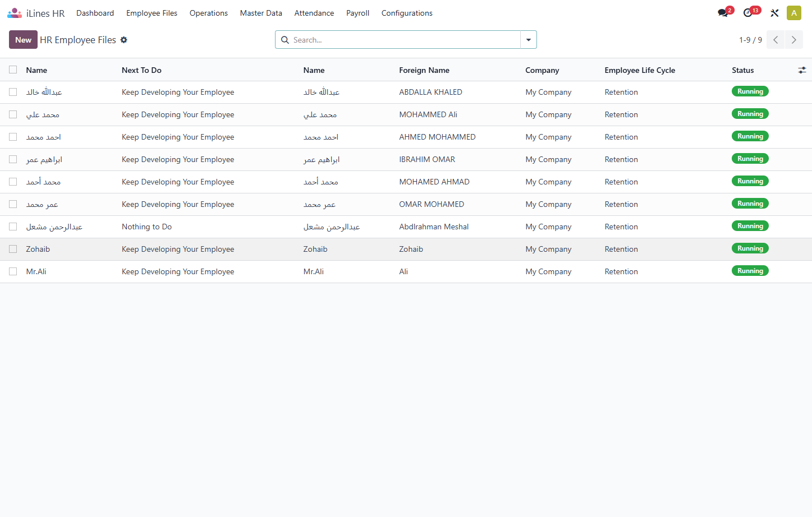The width and height of the screenshot is (812, 517).
Task: Open the user avatar menu
Action: (x=793, y=13)
